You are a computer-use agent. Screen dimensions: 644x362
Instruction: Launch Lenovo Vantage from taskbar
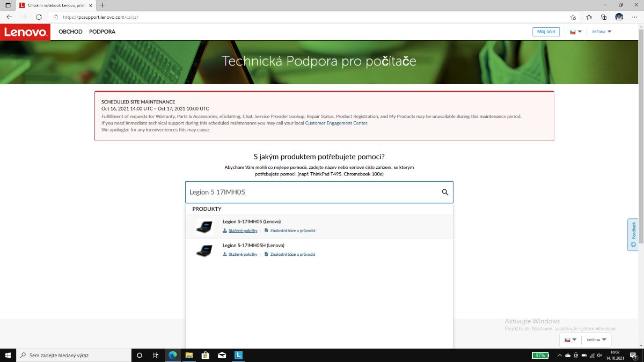pos(239,355)
